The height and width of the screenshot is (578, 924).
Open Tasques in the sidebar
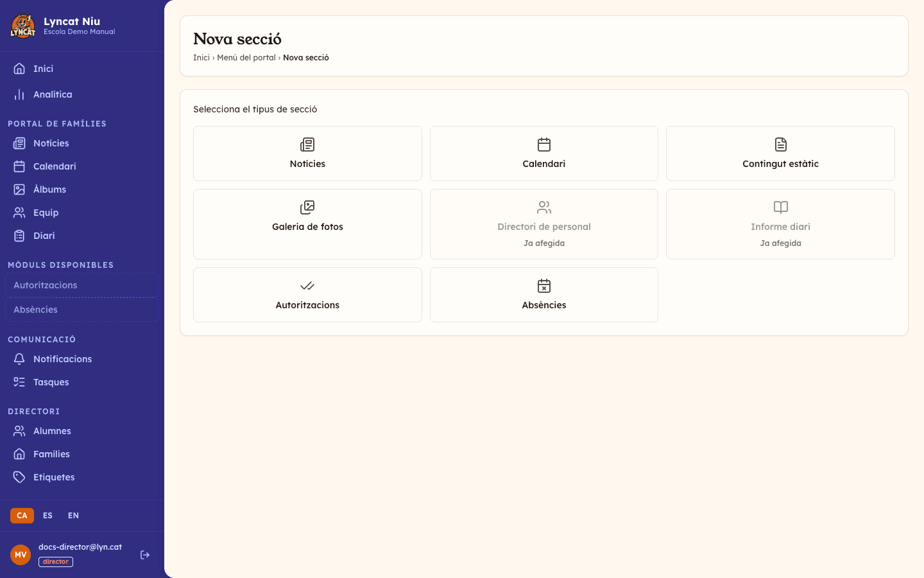[x=82, y=382]
